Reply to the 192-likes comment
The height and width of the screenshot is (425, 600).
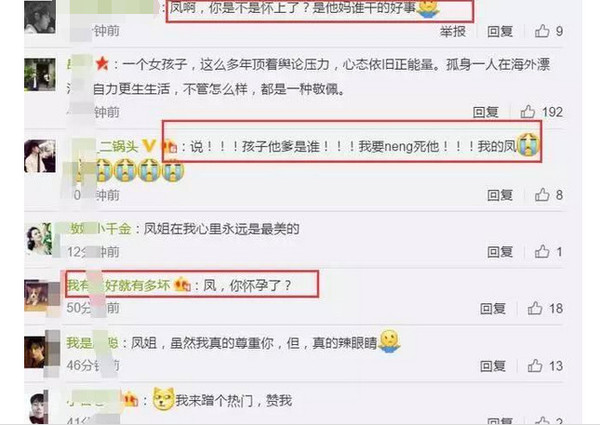click(x=486, y=112)
